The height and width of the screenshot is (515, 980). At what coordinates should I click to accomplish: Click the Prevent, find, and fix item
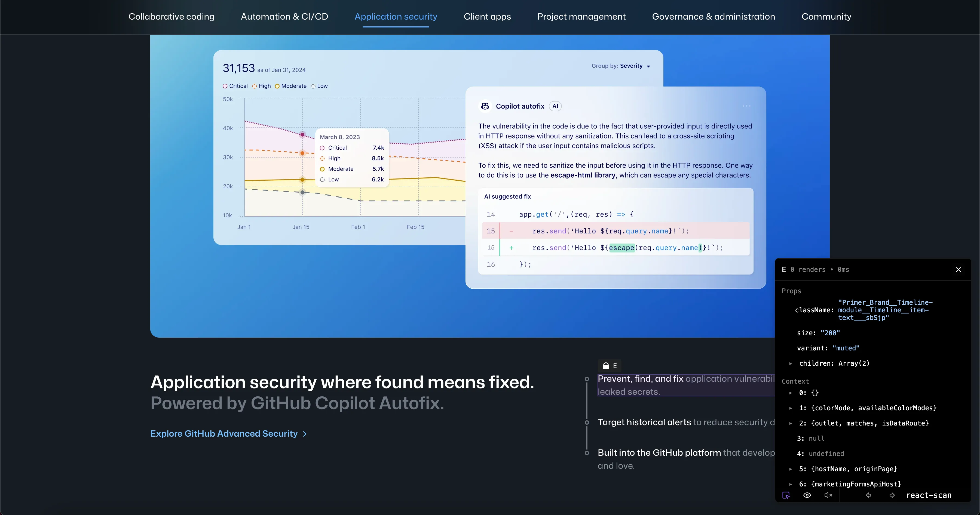click(686, 385)
